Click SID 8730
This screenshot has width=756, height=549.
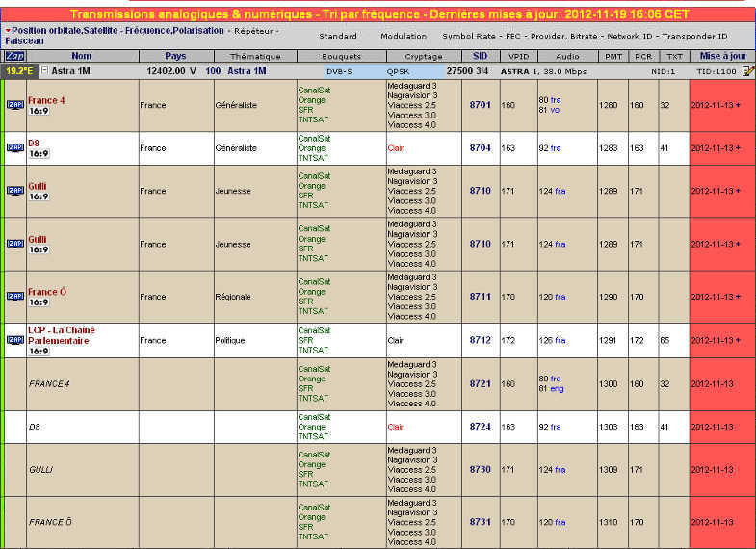[x=481, y=469]
